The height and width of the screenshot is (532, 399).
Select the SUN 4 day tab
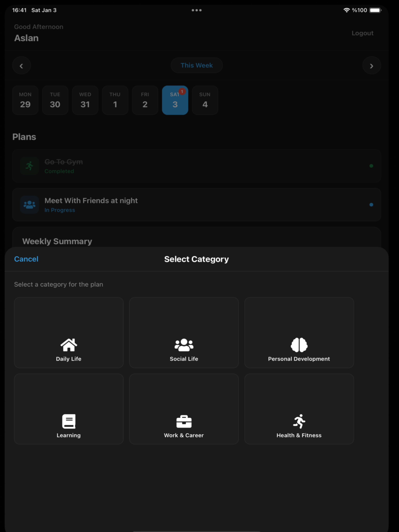click(x=205, y=100)
